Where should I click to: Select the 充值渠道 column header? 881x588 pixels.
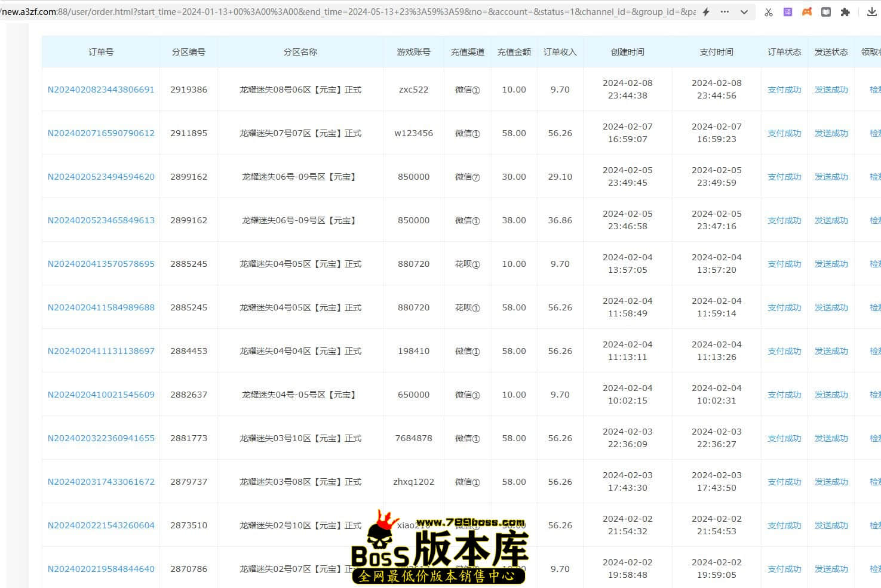[x=468, y=52]
